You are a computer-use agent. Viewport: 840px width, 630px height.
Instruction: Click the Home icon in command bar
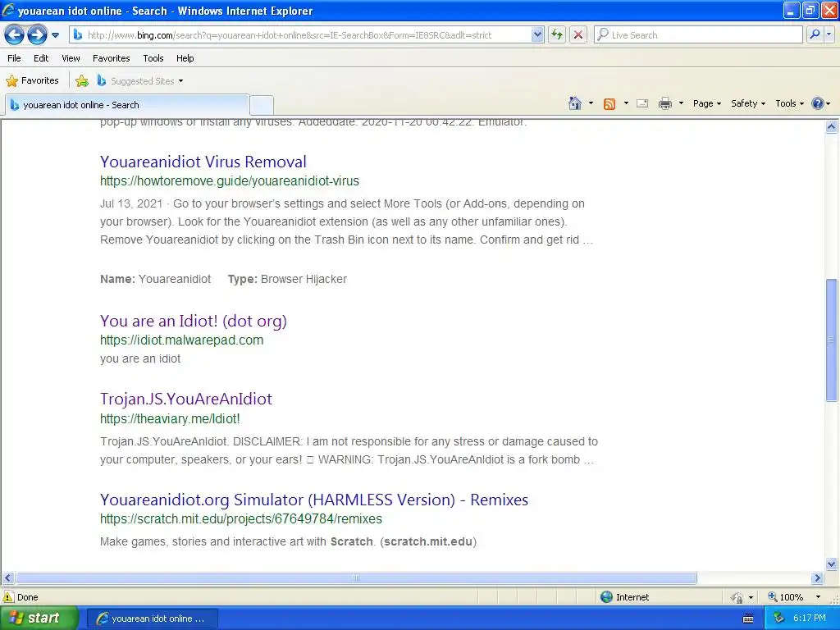[575, 103]
